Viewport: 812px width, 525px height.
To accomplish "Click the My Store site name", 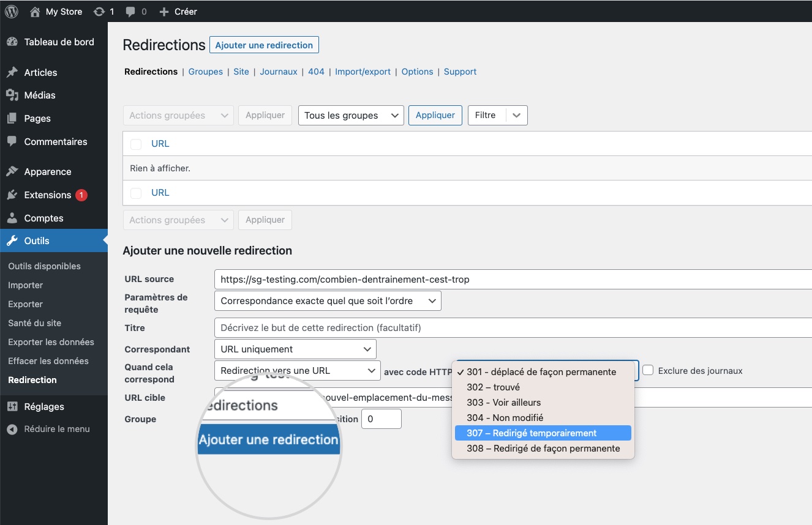I will (x=64, y=12).
